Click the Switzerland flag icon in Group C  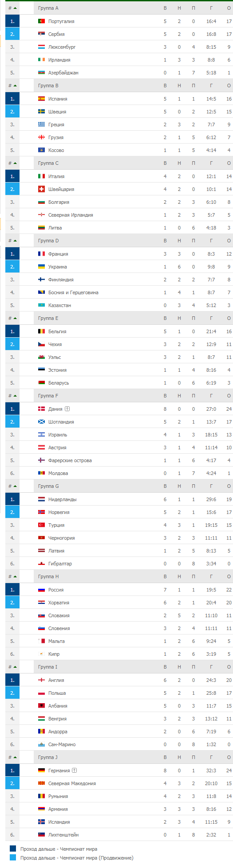pos(41,189)
